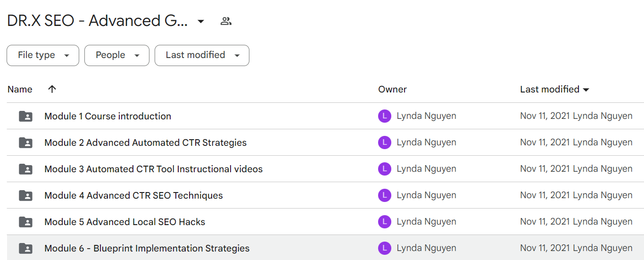Click the Module 4 shared folder icon
Image resolution: width=644 pixels, height=260 pixels.
coord(26,195)
